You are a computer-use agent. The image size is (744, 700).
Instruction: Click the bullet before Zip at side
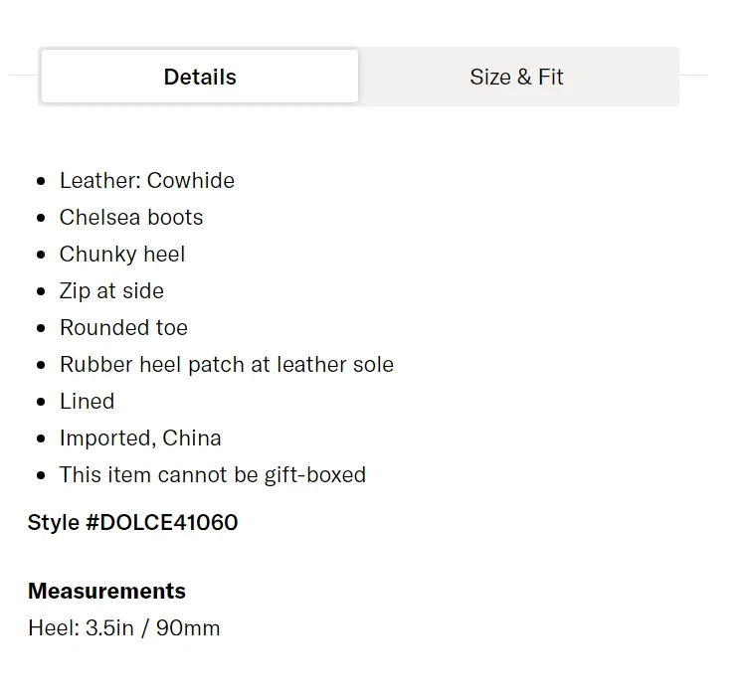tap(41, 291)
